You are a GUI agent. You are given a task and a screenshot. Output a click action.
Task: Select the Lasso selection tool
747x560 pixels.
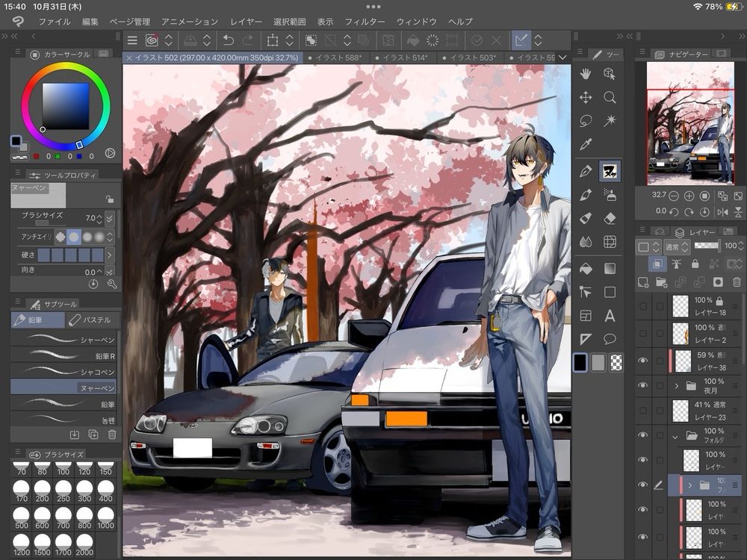pos(586,121)
